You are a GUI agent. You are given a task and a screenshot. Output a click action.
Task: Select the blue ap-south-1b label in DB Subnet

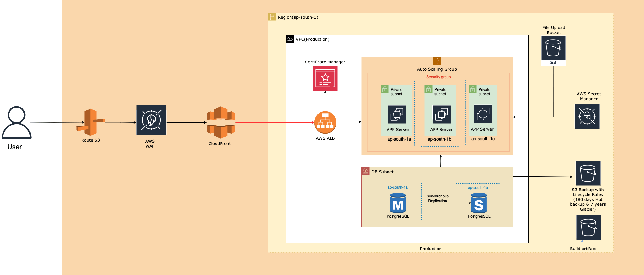(x=478, y=188)
